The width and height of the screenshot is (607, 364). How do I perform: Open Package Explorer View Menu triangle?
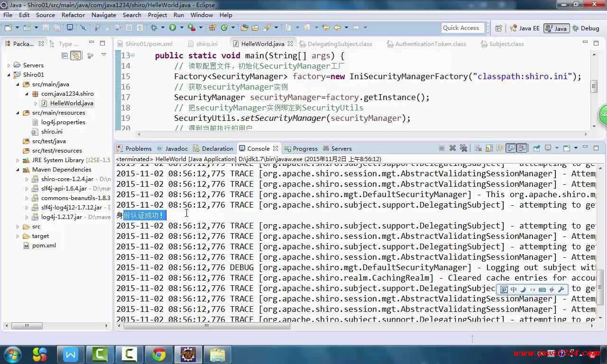[104, 55]
